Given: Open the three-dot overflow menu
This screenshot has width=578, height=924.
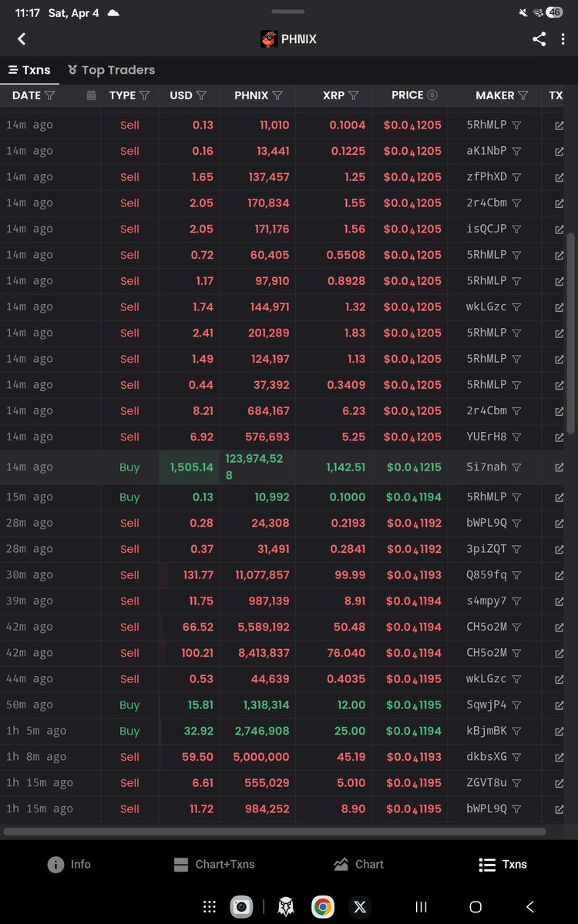Looking at the screenshot, I should coord(563,38).
